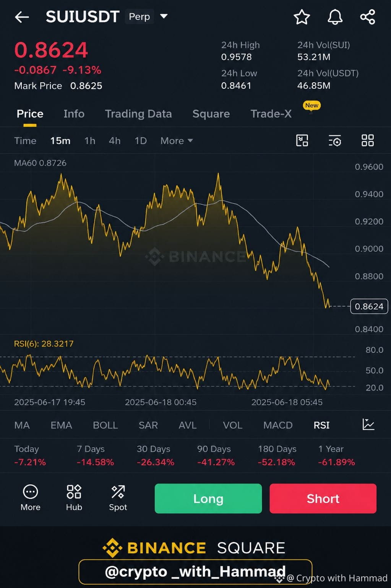Image resolution: width=391 pixels, height=588 pixels.
Task: Tap the large red last price 0.8624
Action: [x=51, y=50]
